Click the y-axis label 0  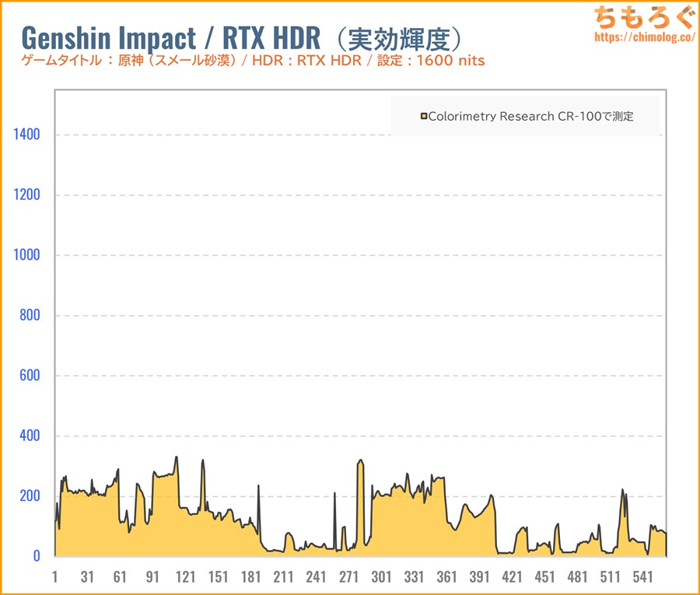coord(37,556)
